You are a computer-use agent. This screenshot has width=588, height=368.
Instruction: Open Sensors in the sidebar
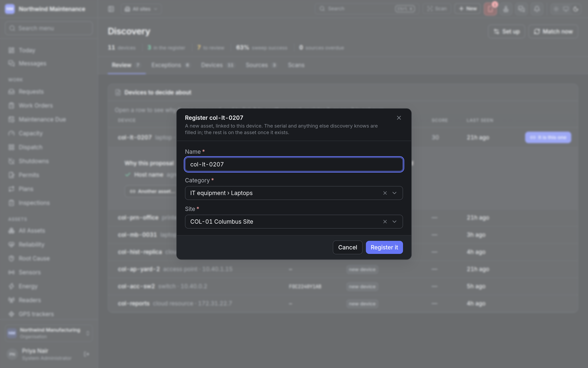click(49, 272)
